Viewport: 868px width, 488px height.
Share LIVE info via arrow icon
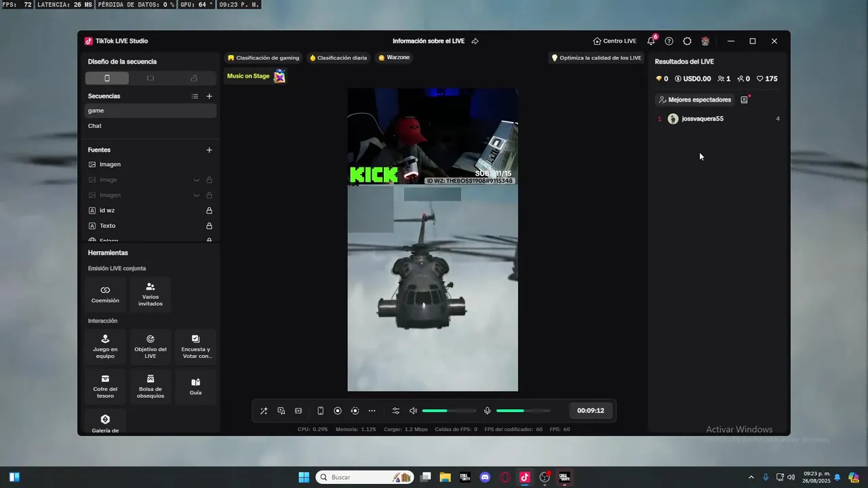click(x=475, y=41)
